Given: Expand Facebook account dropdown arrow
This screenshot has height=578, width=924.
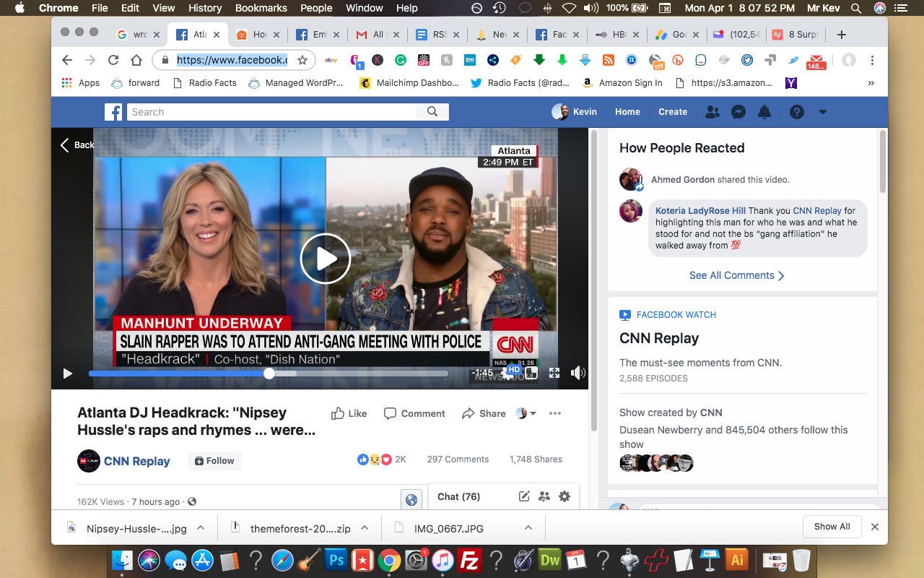Looking at the screenshot, I should (x=822, y=112).
